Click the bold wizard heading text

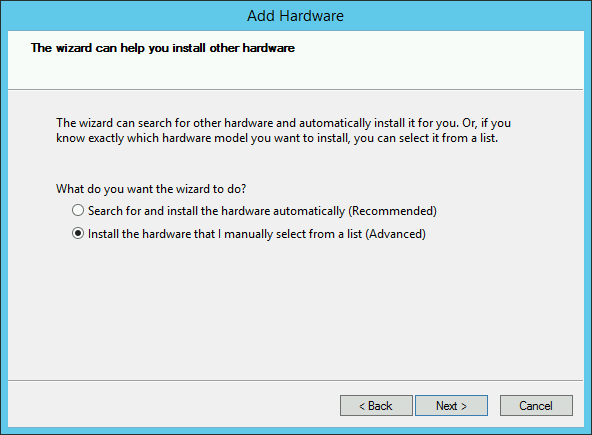coord(163,48)
